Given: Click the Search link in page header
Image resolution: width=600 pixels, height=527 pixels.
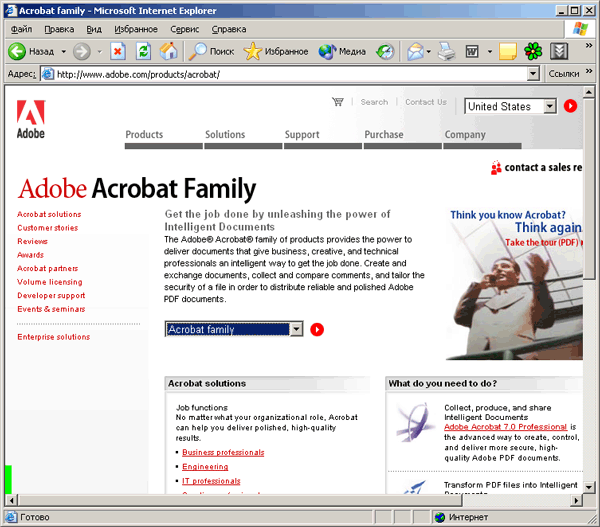Looking at the screenshot, I should point(374,102).
